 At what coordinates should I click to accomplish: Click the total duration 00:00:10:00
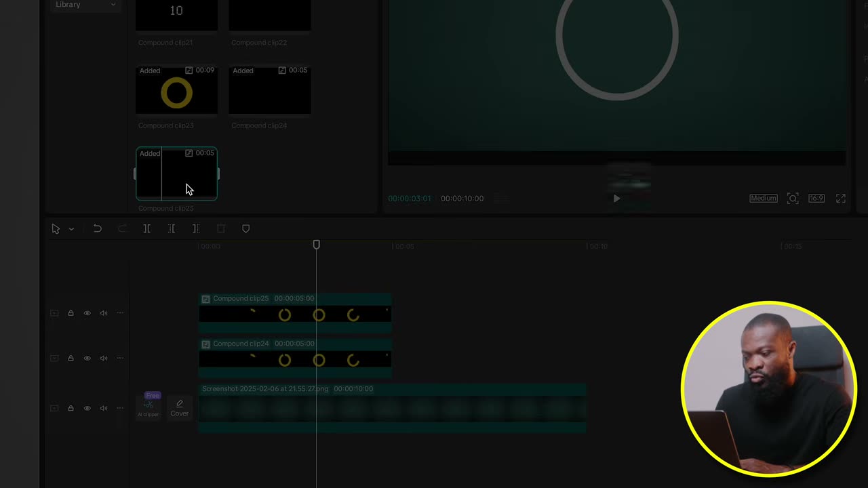(462, 199)
